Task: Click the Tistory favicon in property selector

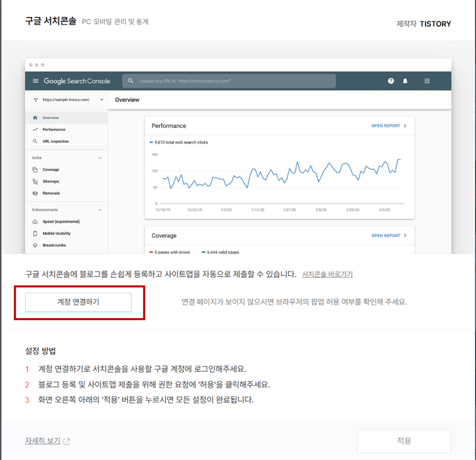Action: pyautogui.click(x=36, y=100)
